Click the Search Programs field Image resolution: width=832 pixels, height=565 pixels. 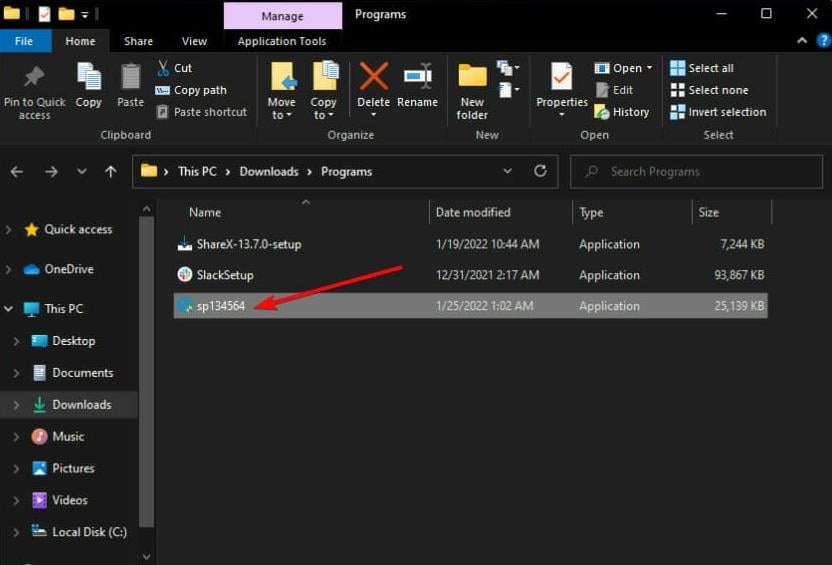point(696,171)
